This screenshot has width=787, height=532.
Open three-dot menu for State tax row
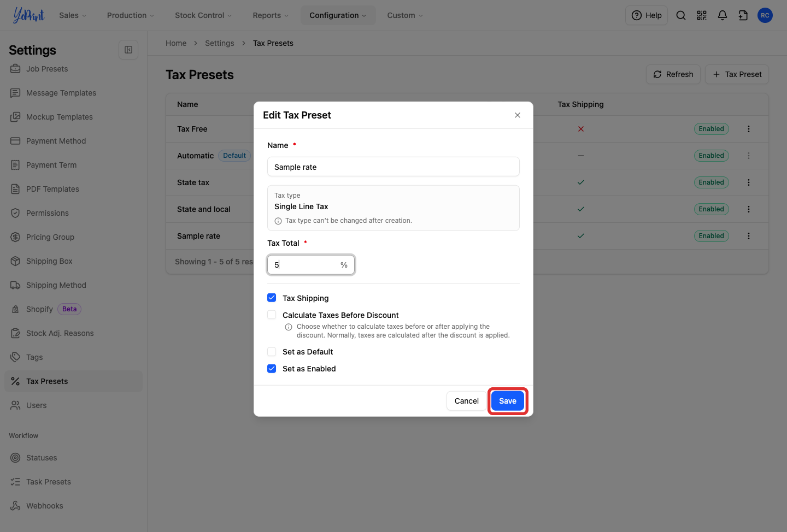(749, 182)
